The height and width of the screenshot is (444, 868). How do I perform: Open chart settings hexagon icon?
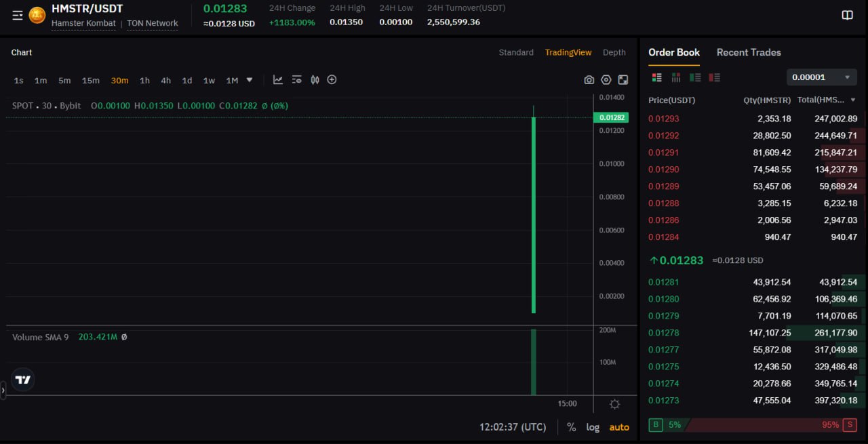pos(606,80)
